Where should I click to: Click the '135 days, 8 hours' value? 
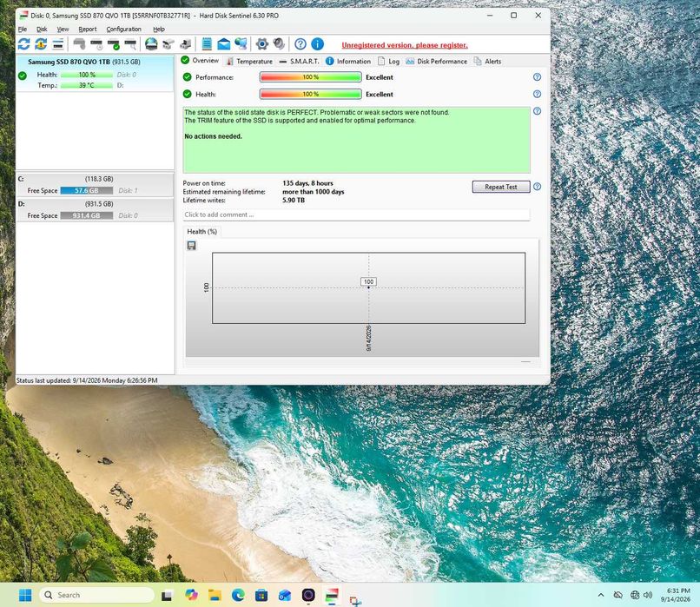[x=307, y=183]
